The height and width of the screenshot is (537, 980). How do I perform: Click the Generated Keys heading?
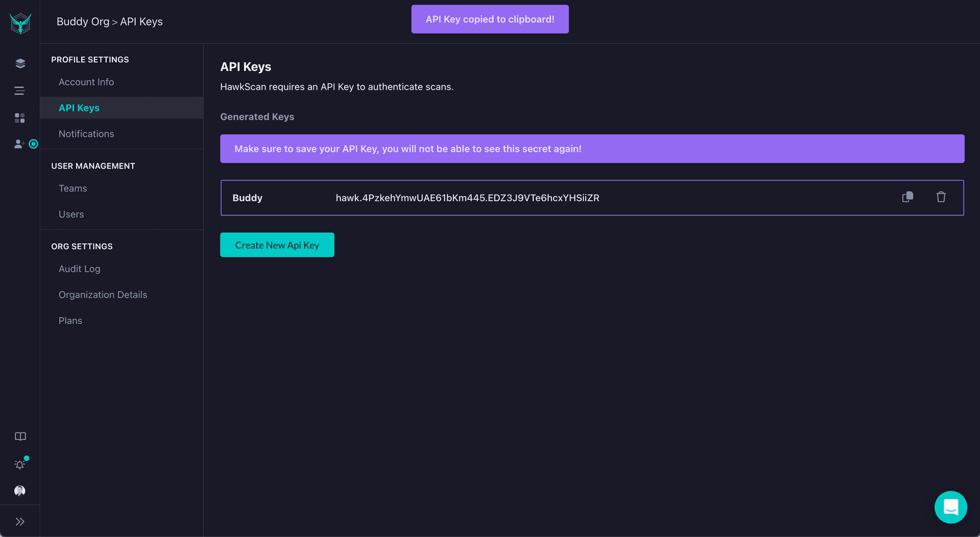(257, 117)
